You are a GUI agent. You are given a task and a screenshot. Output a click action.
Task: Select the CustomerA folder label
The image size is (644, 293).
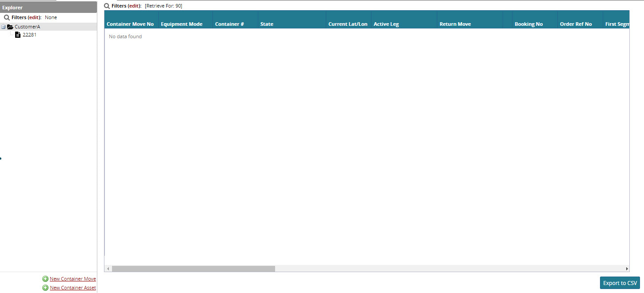click(27, 27)
